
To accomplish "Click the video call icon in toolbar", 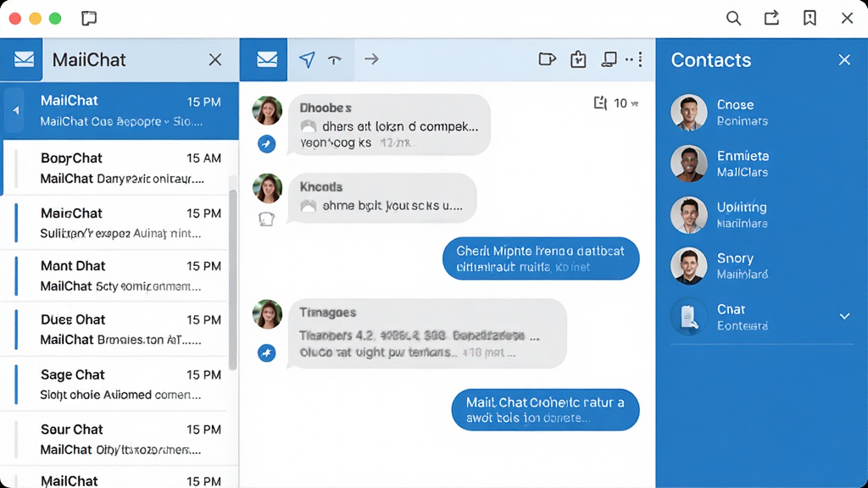I will (x=547, y=58).
